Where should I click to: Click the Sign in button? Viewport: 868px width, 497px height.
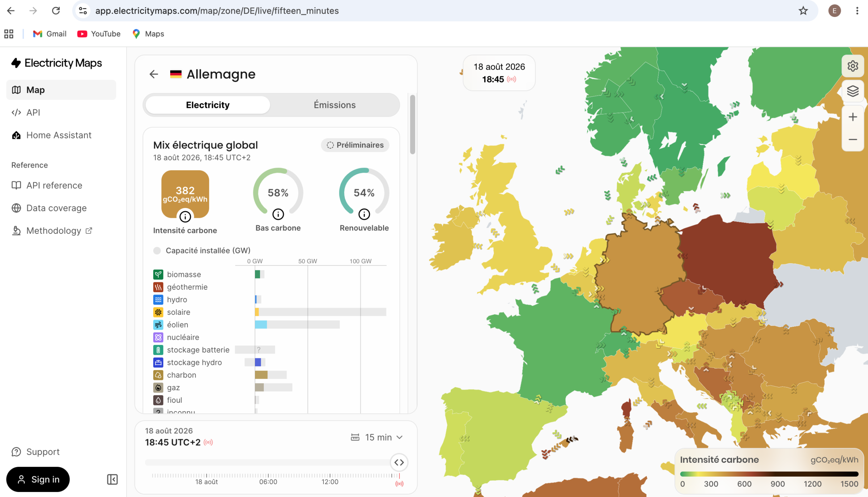click(x=38, y=479)
